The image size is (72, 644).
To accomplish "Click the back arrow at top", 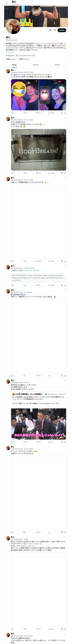I will pos(7,3).
